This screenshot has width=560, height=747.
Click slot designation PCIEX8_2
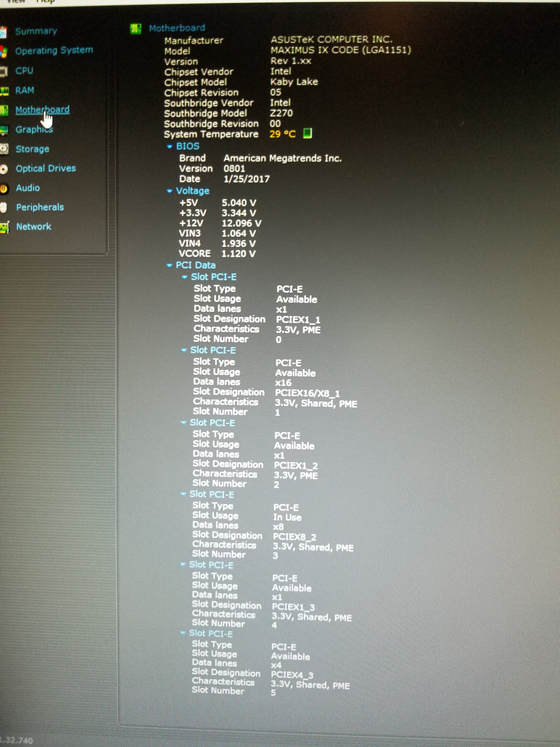coord(294,537)
